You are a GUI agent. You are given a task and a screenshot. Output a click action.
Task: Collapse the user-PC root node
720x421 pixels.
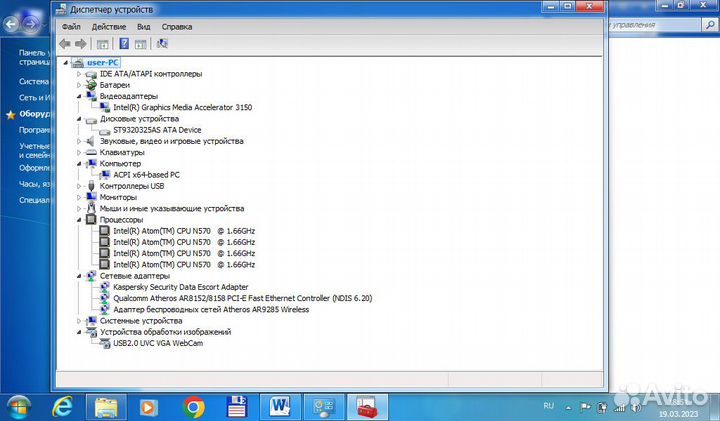pyautogui.click(x=66, y=62)
